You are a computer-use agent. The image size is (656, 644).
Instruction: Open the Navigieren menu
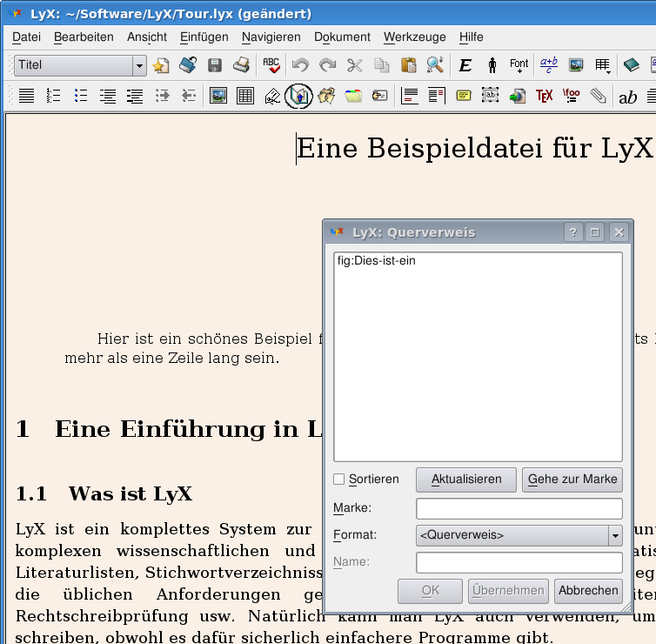click(271, 37)
